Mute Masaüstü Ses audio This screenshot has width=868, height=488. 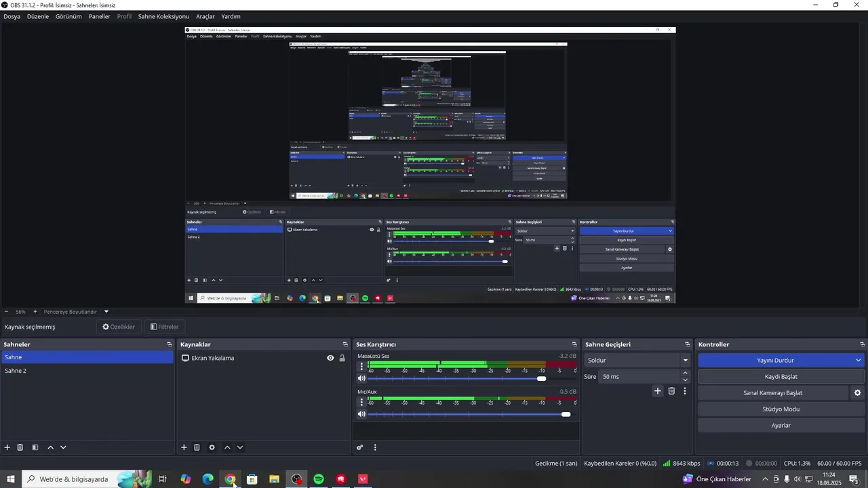point(361,378)
